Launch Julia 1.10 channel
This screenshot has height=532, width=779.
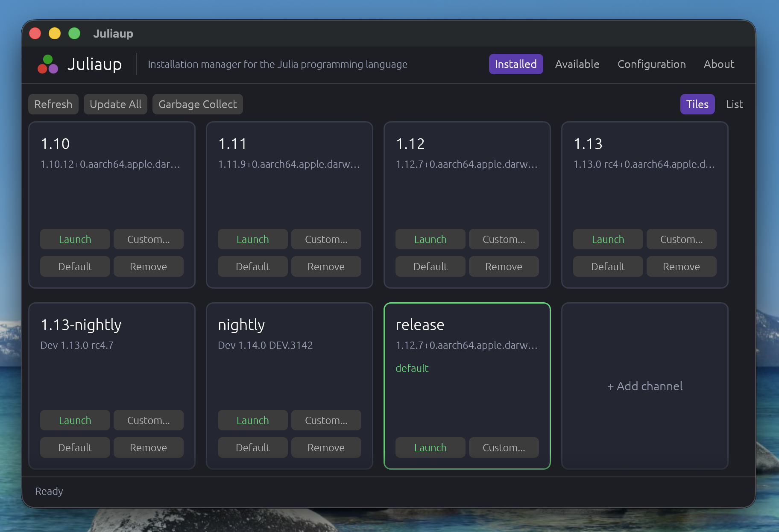pos(75,239)
